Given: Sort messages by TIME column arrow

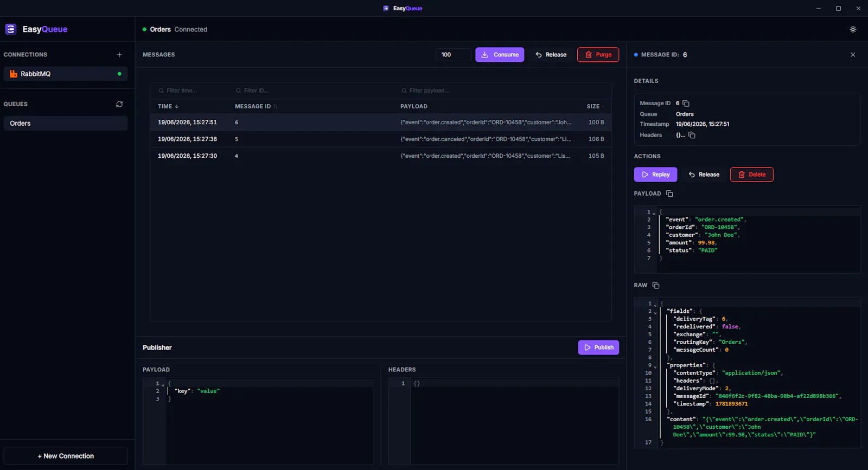Looking at the screenshot, I should (177, 107).
